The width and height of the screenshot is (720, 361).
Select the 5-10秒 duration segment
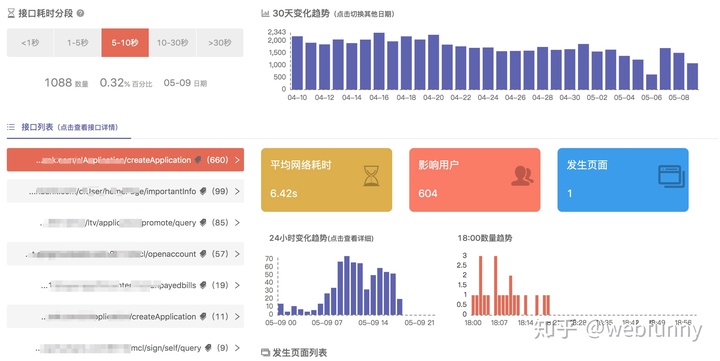(125, 43)
